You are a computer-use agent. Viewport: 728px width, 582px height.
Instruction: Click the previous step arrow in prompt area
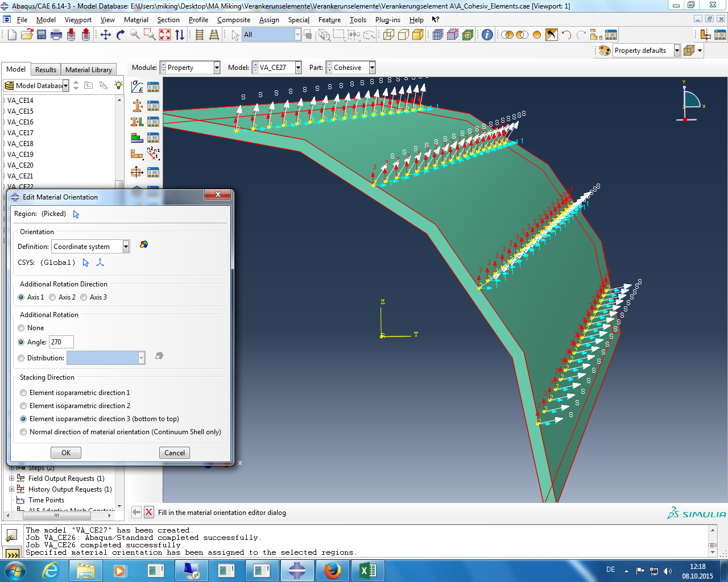[x=136, y=512]
